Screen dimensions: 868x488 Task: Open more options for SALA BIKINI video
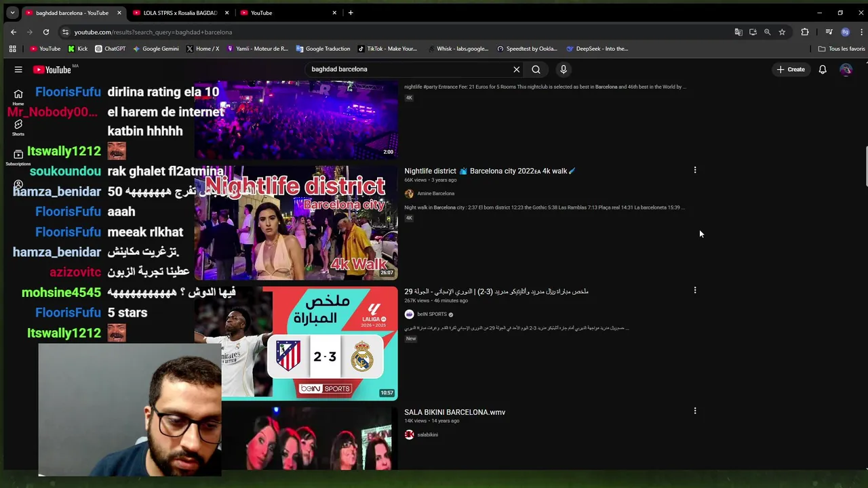[694, 411]
